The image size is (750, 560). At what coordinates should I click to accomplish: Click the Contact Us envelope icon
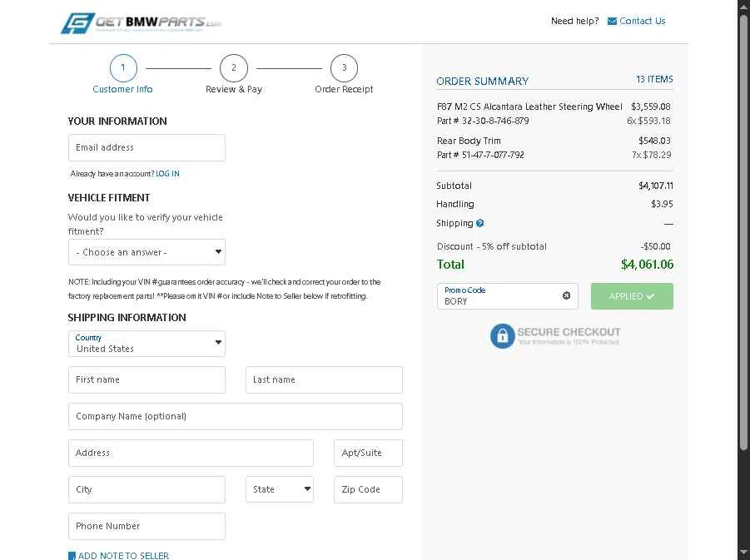613,21
